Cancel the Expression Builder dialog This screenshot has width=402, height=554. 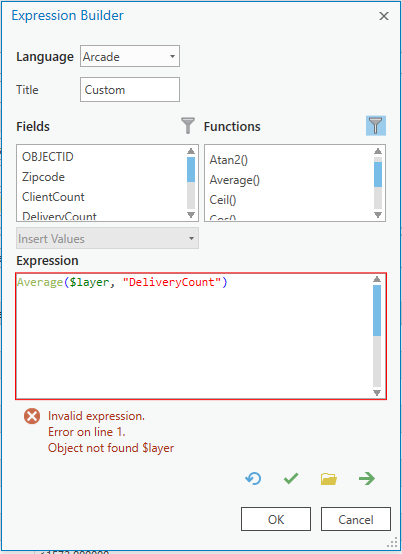point(356,519)
